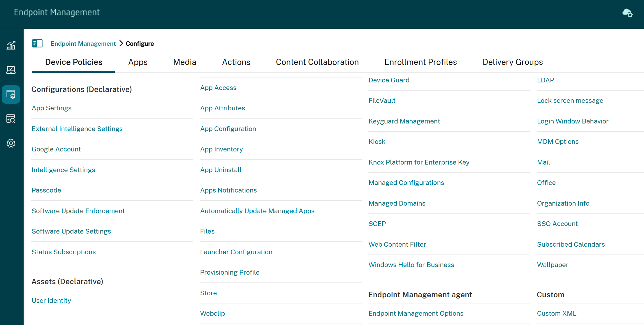This screenshot has width=644, height=325.
Task: Open the Analyze chart icon in sidebar
Action: pyautogui.click(x=11, y=45)
